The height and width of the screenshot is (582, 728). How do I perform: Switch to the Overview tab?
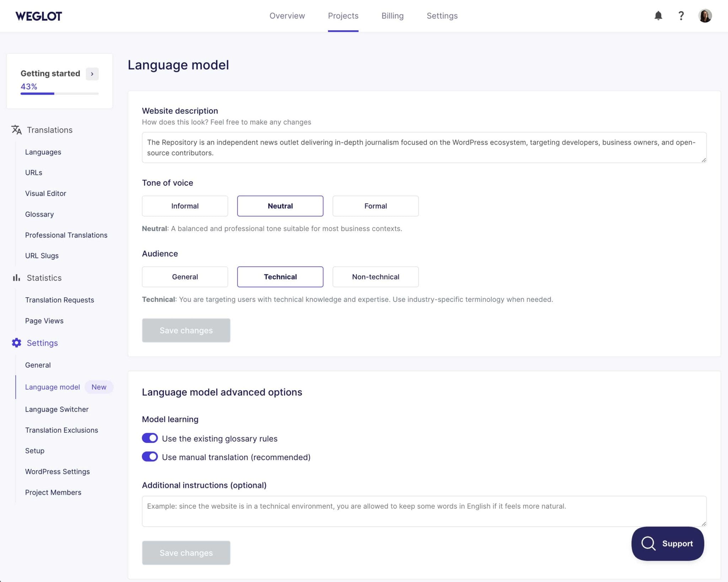click(287, 16)
